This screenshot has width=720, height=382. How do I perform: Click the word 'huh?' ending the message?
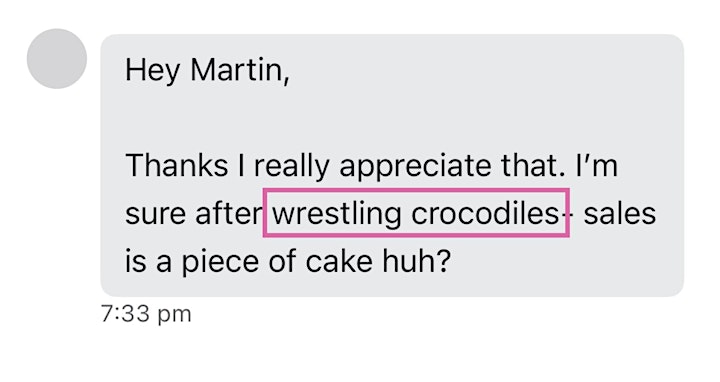[x=416, y=261]
